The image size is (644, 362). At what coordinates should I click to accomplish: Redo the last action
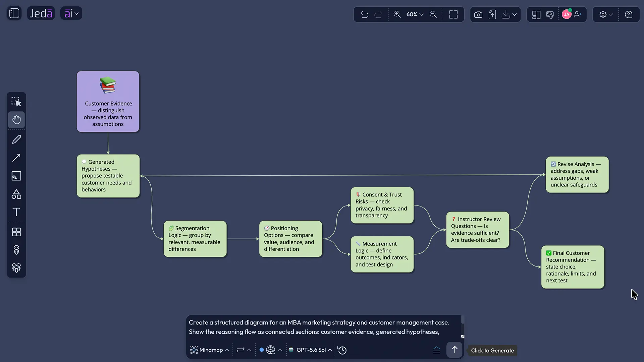pos(378,14)
